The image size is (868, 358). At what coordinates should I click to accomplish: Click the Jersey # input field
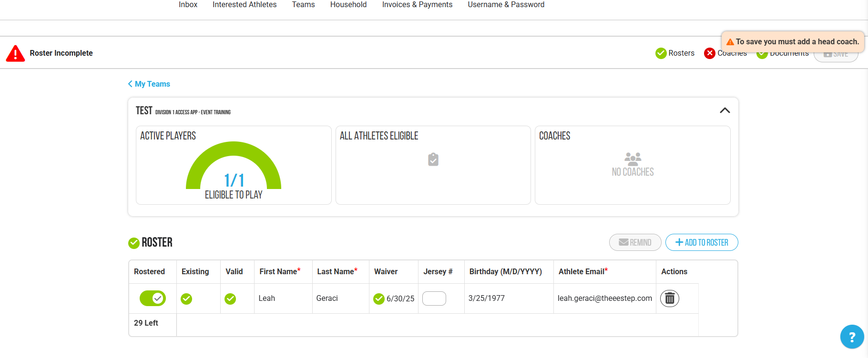pyautogui.click(x=434, y=298)
